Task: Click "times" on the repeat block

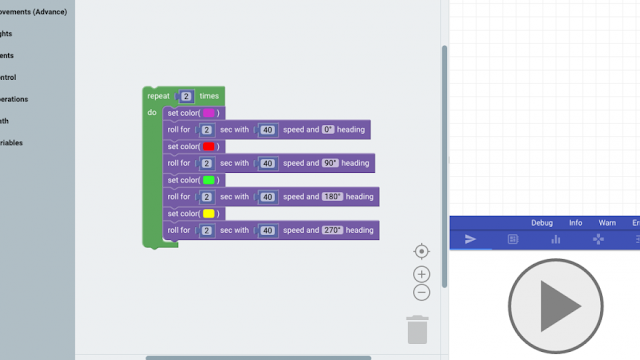Action: coord(209,96)
